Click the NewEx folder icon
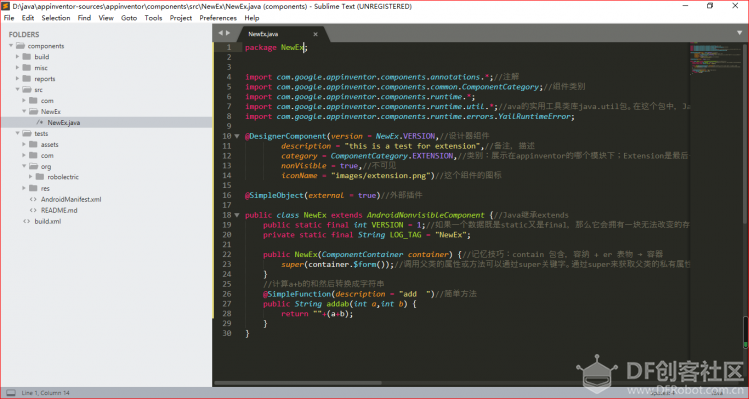The width and height of the screenshot is (749, 399). (33, 111)
